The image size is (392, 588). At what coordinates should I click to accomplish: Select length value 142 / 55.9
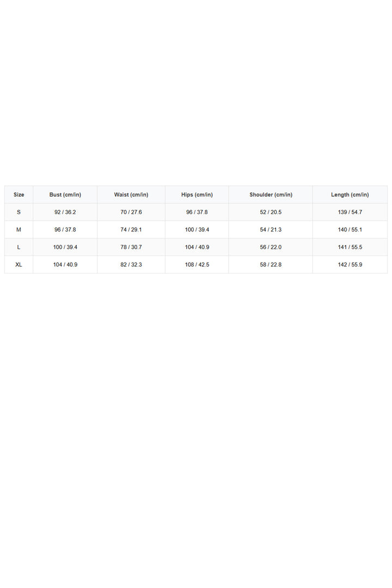pyautogui.click(x=350, y=265)
